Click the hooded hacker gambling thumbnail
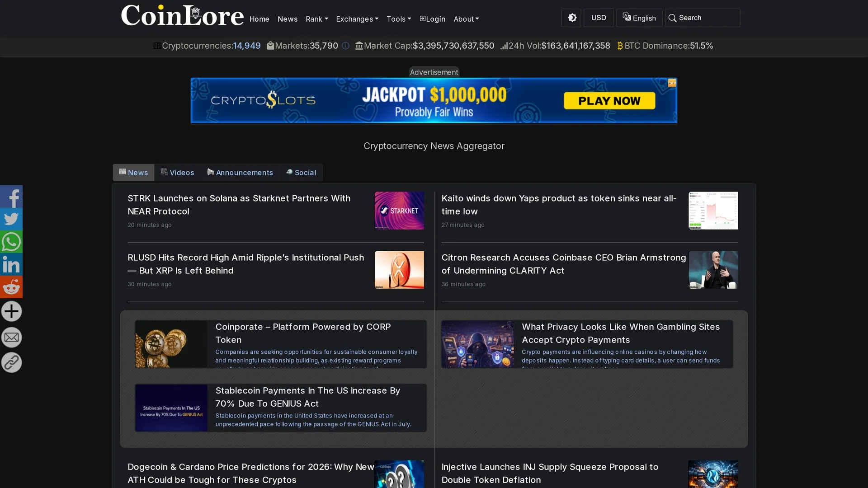Image resolution: width=868 pixels, height=488 pixels. click(478, 344)
